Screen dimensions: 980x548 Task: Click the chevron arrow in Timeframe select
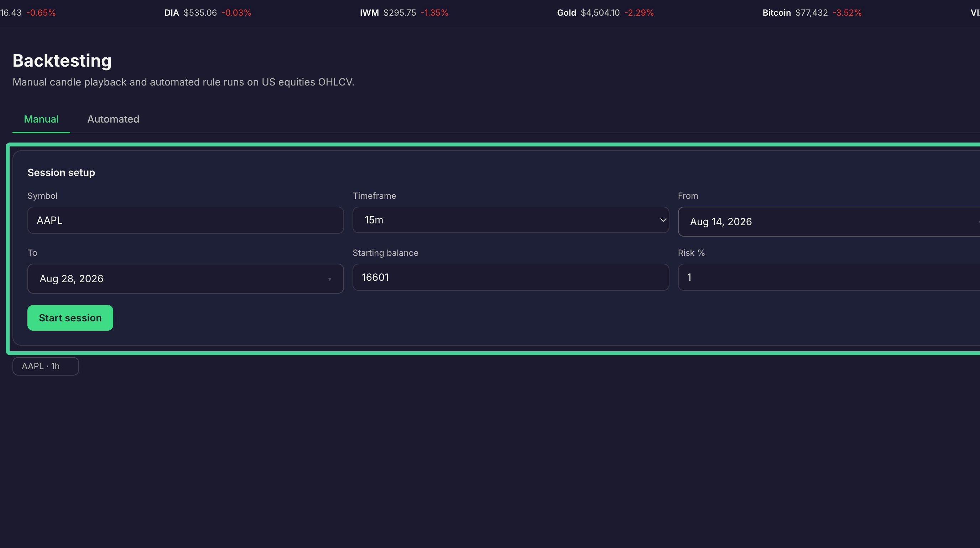pyautogui.click(x=663, y=220)
